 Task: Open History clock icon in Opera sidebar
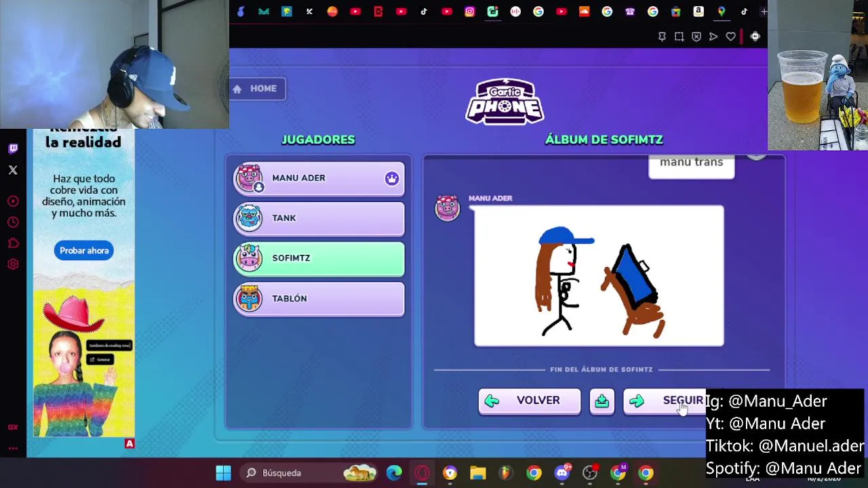(13, 222)
